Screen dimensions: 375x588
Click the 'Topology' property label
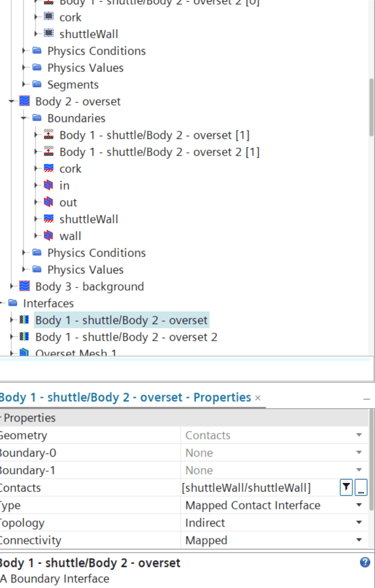pyautogui.click(x=22, y=522)
